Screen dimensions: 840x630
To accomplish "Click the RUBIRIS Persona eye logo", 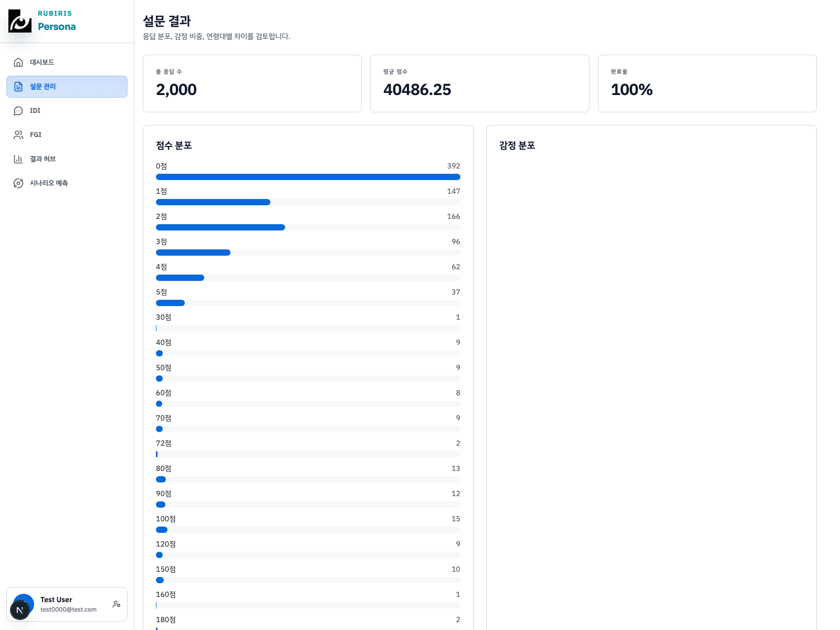I will tap(20, 21).
